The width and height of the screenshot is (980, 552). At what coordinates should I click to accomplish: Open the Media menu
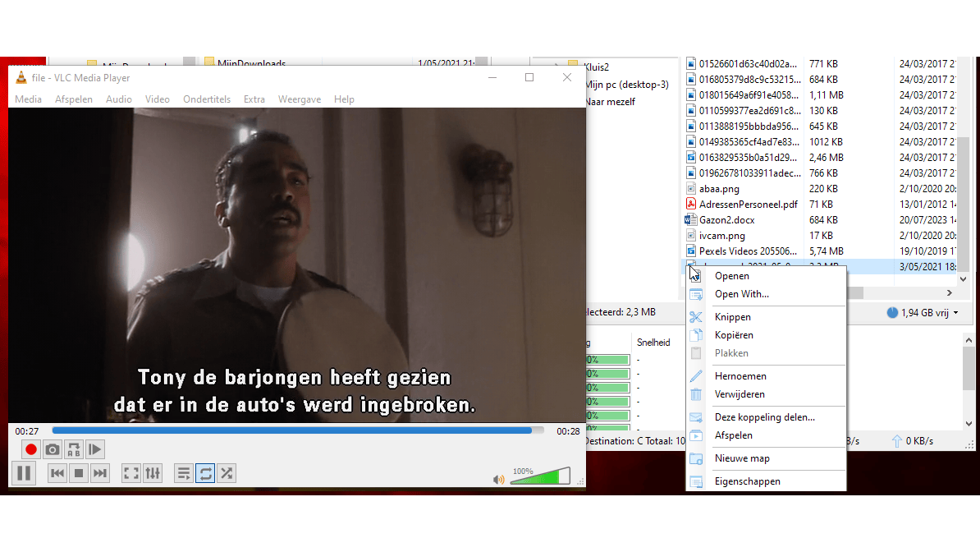pos(28,99)
